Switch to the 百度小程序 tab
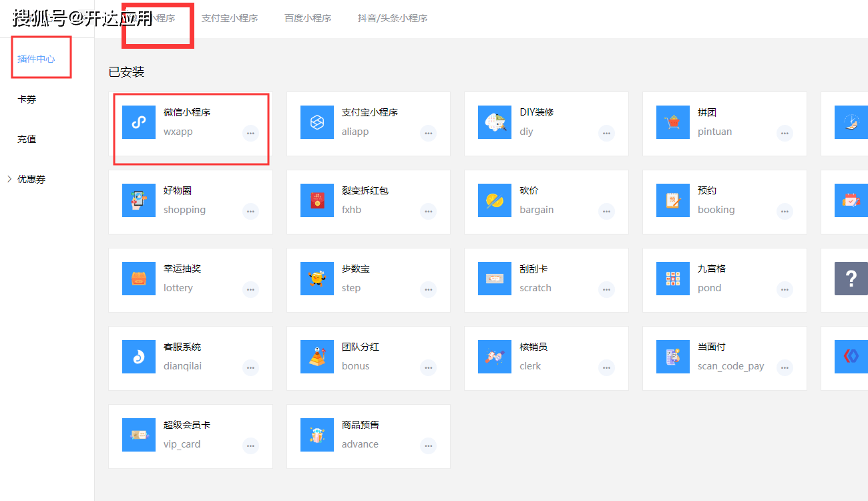The width and height of the screenshot is (868, 501). click(308, 18)
